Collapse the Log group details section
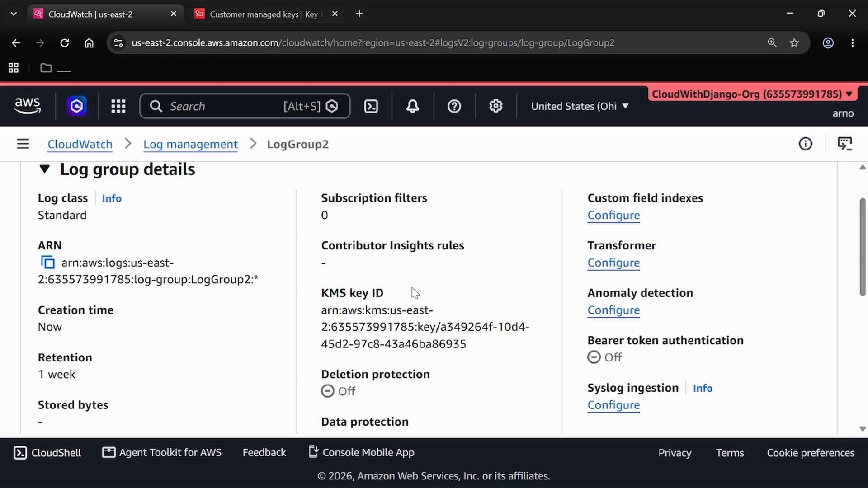 point(44,169)
